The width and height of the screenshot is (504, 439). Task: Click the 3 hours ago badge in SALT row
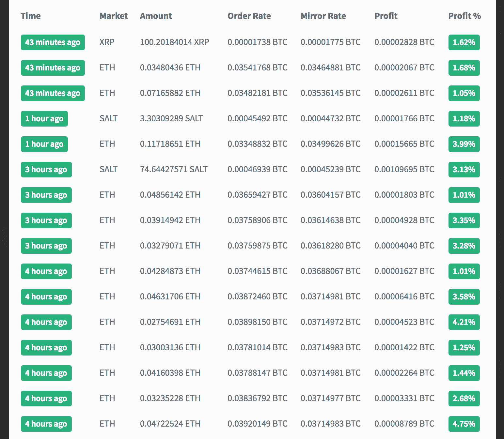[x=46, y=170]
